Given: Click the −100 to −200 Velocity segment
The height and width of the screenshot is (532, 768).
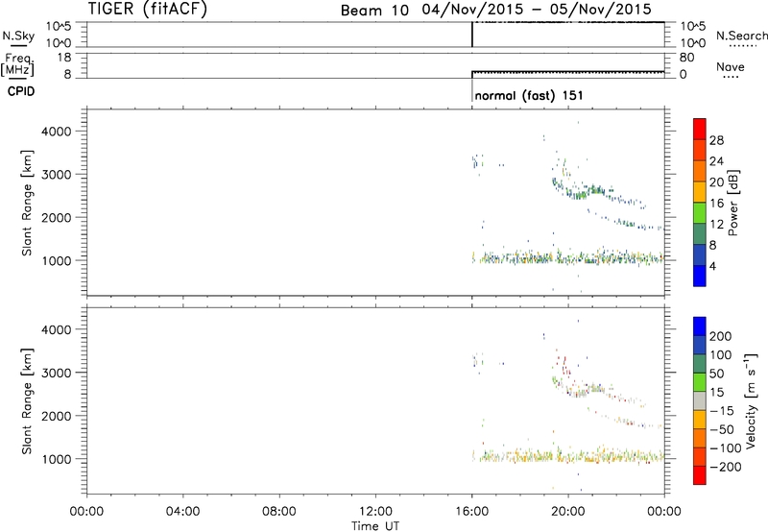Looking at the screenshot, I should [x=700, y=457].
